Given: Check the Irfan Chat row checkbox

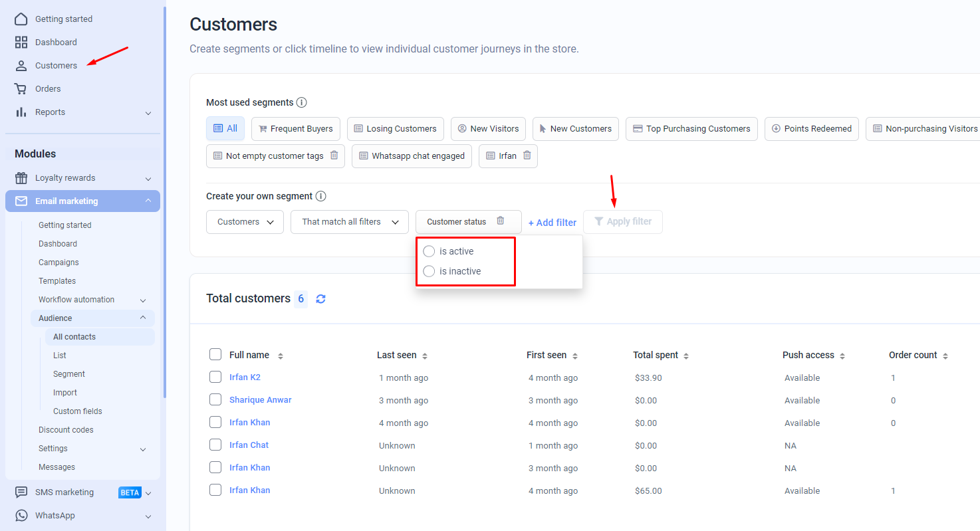Looking at the screenshot, I should (215, 445).
